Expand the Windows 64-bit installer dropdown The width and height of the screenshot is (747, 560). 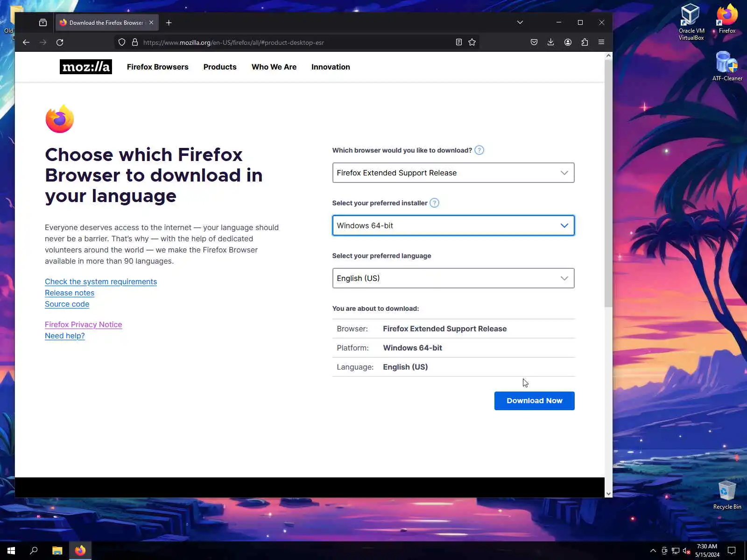point(453,225)
